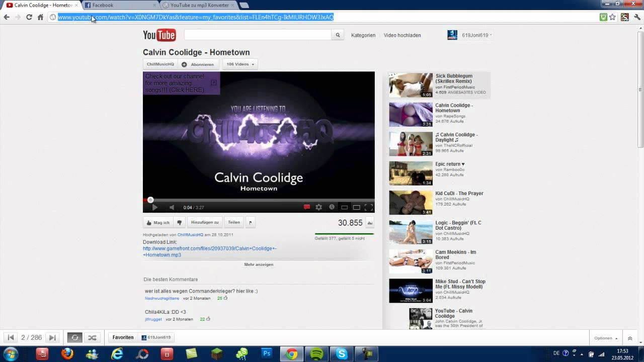Go back in browser history

coord(7,17)
